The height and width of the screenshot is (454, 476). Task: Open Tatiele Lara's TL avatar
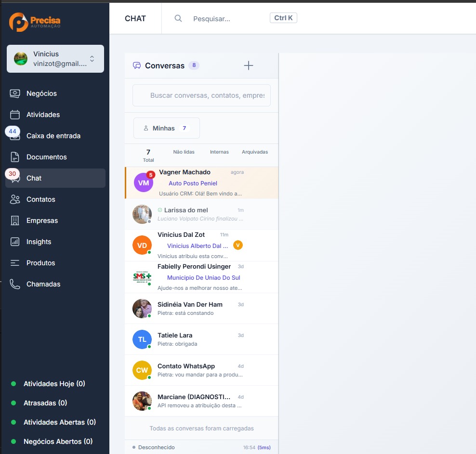142,339
